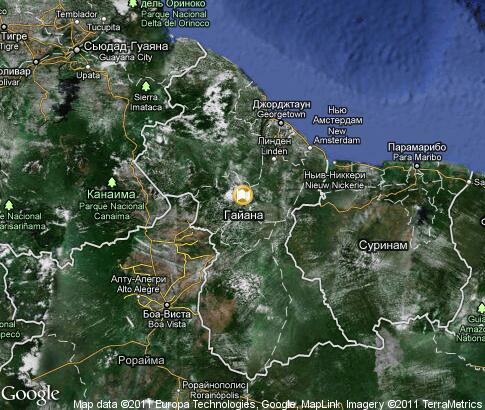Click the Sierra Imataca park tree icon
The width and height of the screenshot is (485, 410).
tap(146, 86)
